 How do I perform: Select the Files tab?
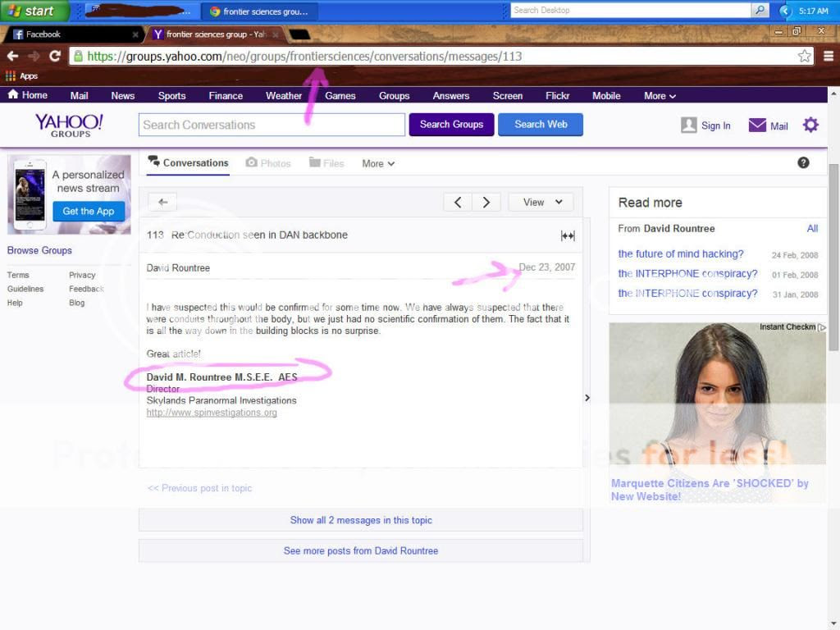coord(326,163)
